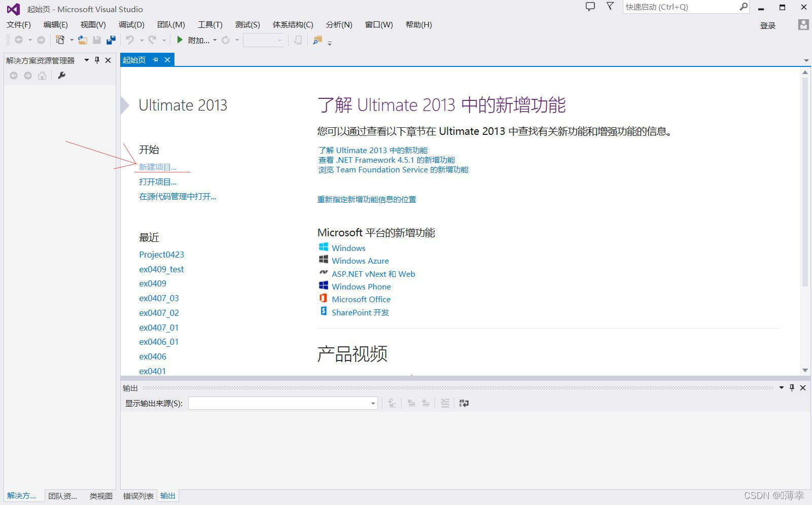The height and width of the screenshot is (505, 812).
Task: Select the Open File toolbar icon
Action: click(82, 40)
